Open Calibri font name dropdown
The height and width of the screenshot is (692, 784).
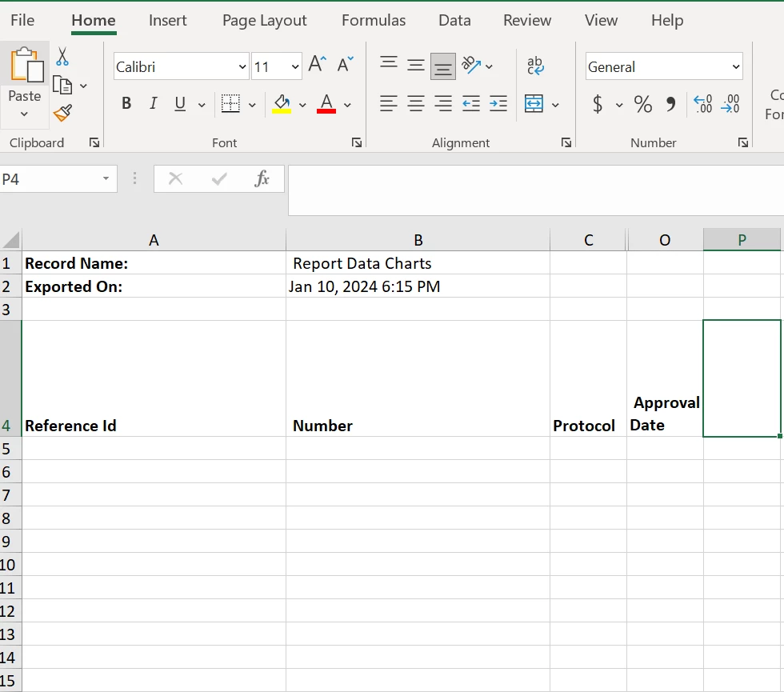click(x=242, y=66)
